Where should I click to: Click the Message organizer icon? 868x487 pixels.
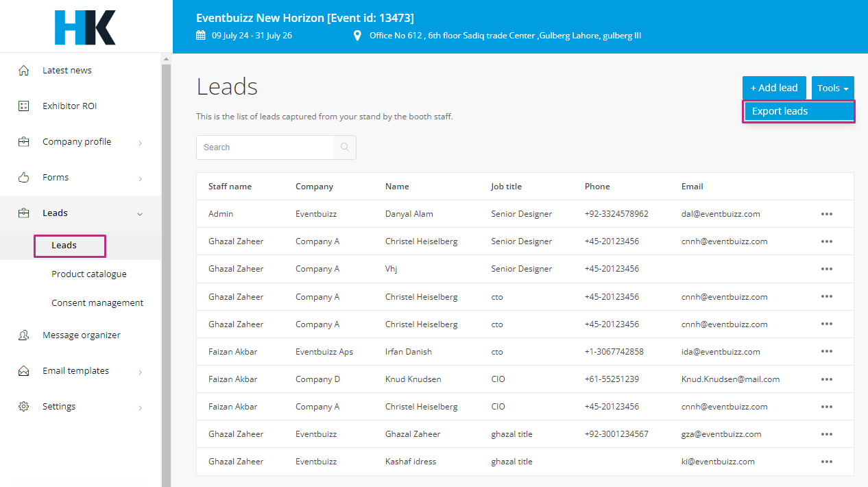(24, 335)
